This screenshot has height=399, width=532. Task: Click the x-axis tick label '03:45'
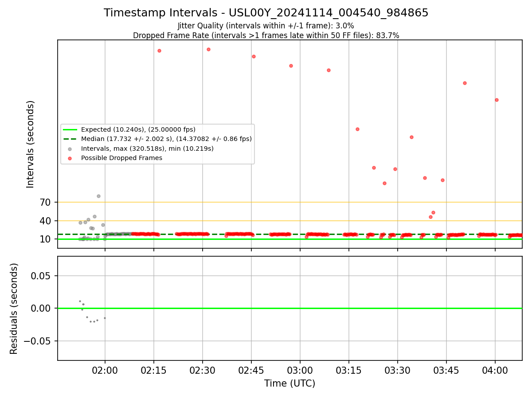coord(446,370)
